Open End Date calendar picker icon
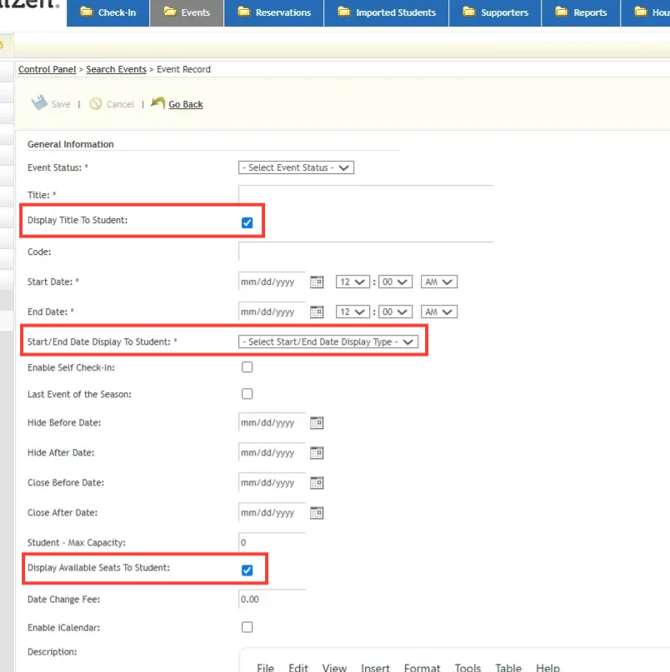 317,312
